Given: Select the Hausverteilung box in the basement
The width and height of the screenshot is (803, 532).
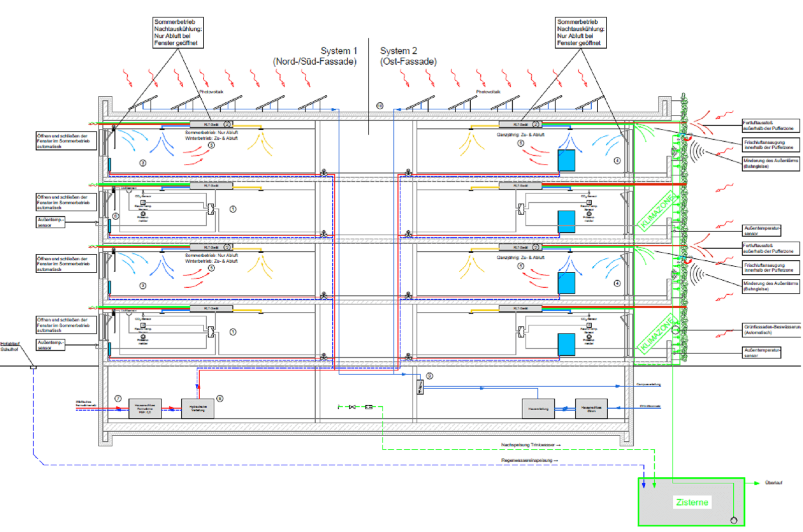Looking at the screenshot, I should coord(539,409).
